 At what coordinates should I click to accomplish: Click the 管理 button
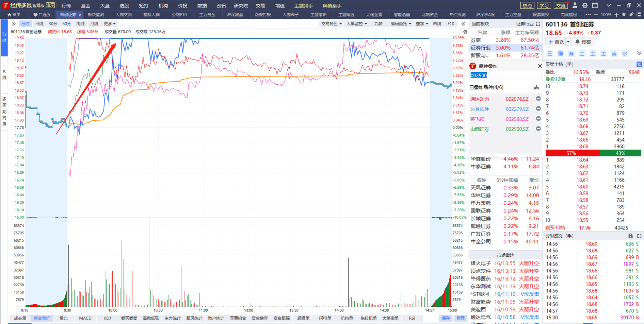[460, 318]
